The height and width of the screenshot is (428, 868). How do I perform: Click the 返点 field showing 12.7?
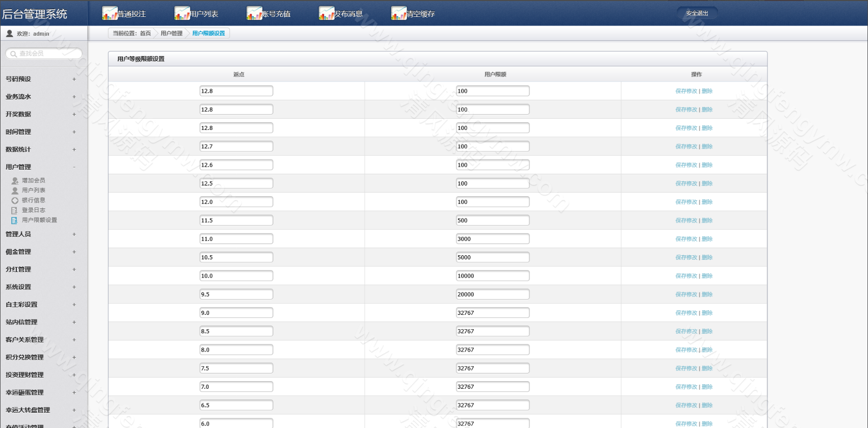pos(236,146)
